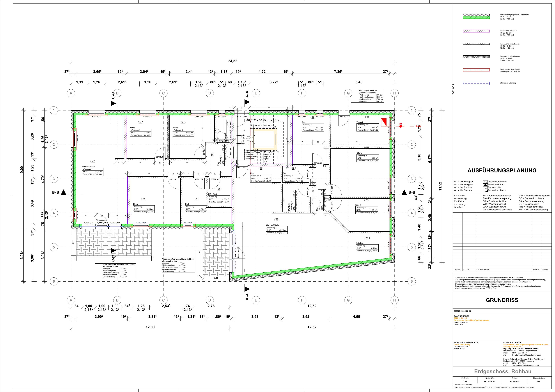Click the WC room label
Image resolution: width=555 pixels, height=392 pixels.
click(x=284, y=173)
